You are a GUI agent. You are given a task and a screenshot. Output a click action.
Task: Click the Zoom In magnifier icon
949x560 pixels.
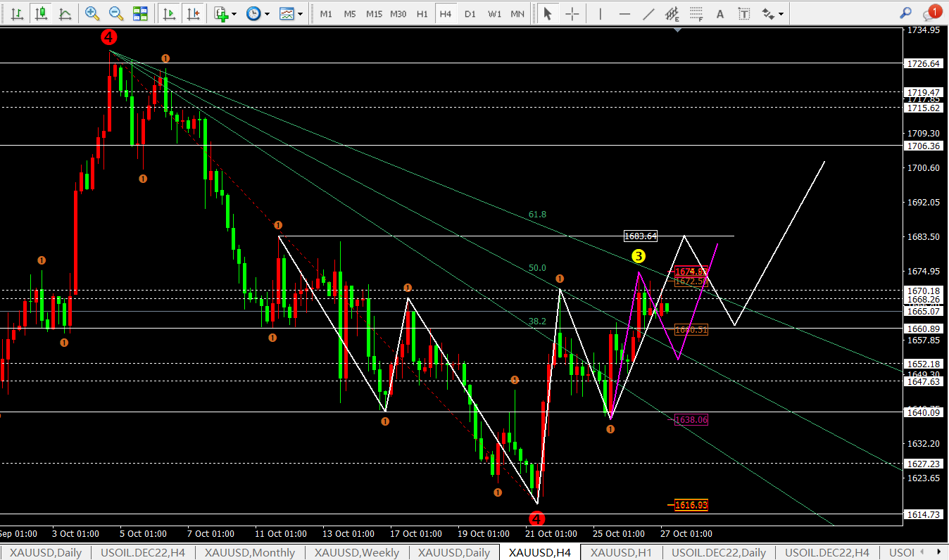coord(92,13)
